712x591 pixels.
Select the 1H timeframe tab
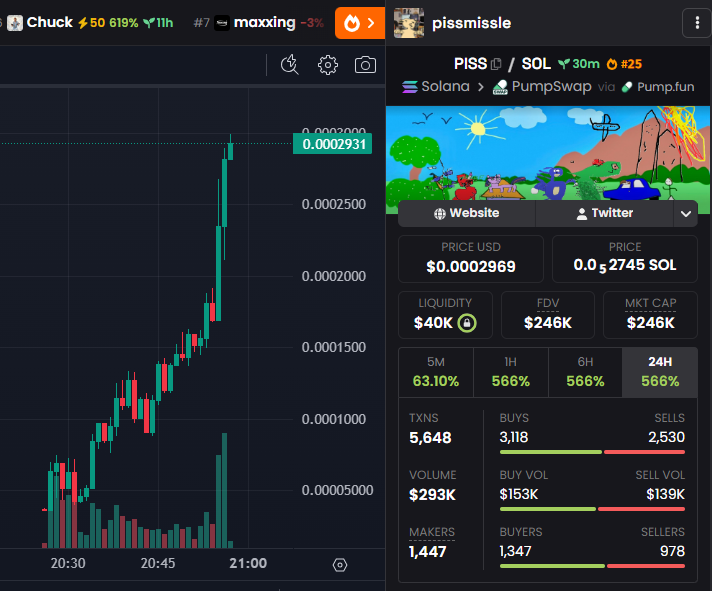pyautogui.click(x=511, y=372)
